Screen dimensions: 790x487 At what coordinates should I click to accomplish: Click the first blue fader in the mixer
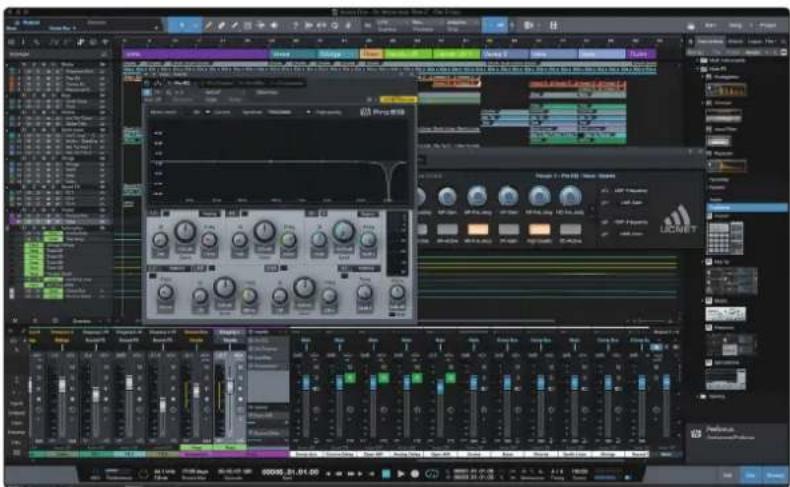306,383
